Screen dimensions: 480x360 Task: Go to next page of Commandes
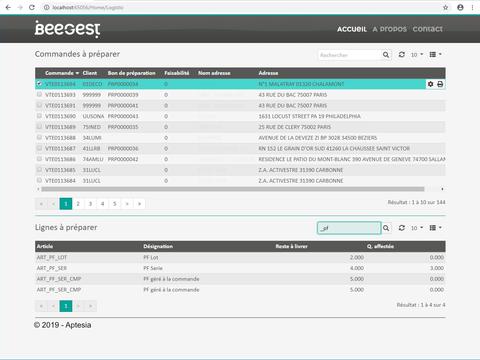click(x=127, y=204)
